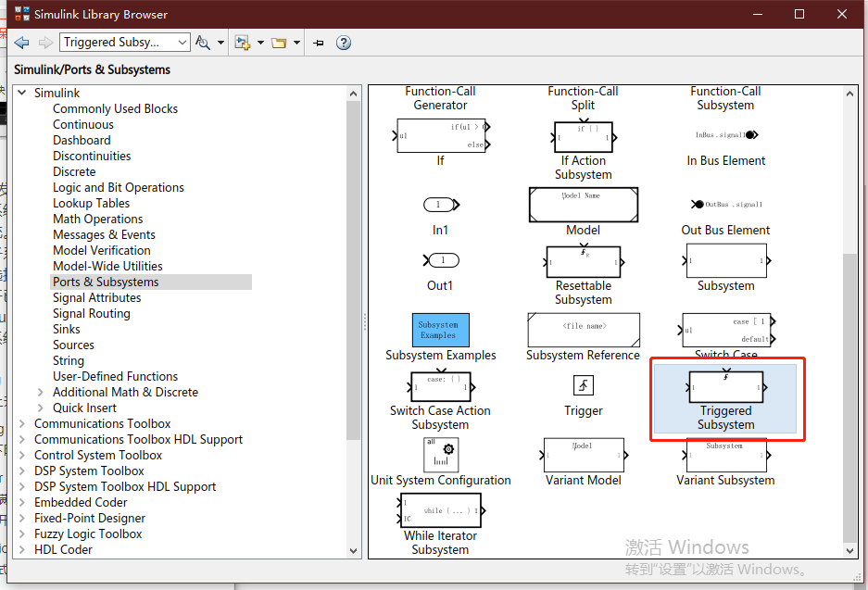Open the blue Subsystem Examples block
868x590 pixels.
pos(441,330)
